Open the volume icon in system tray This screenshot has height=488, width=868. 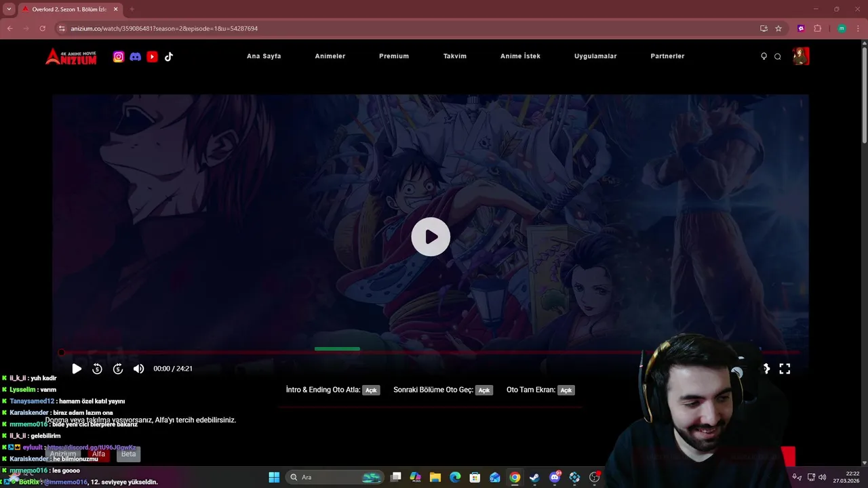coord(823,477)
